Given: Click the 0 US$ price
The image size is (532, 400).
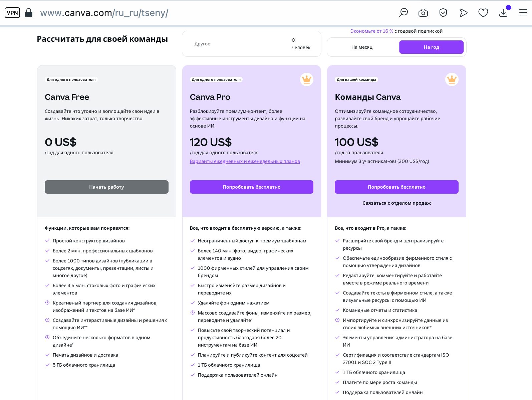Looking at the screenshot, I should point(60,142).
